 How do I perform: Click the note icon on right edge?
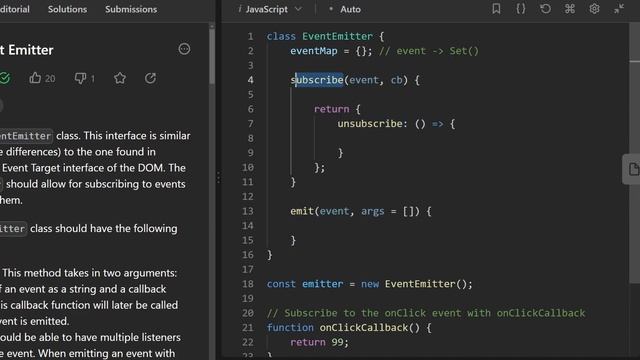pyautogui.click(x=633, y=169)
